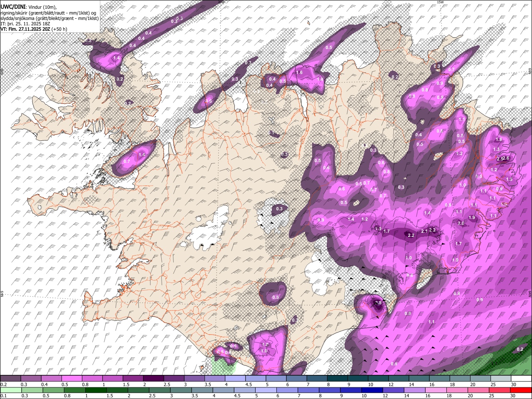Click the 2.1 value on the map

(x=424, y=231)
